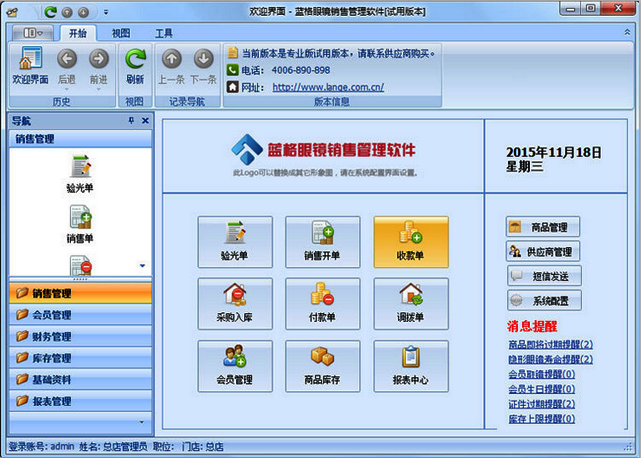The image size is (641, 458).
Task: Click the 供应商管理 button
Action: [x=543, y=251]
